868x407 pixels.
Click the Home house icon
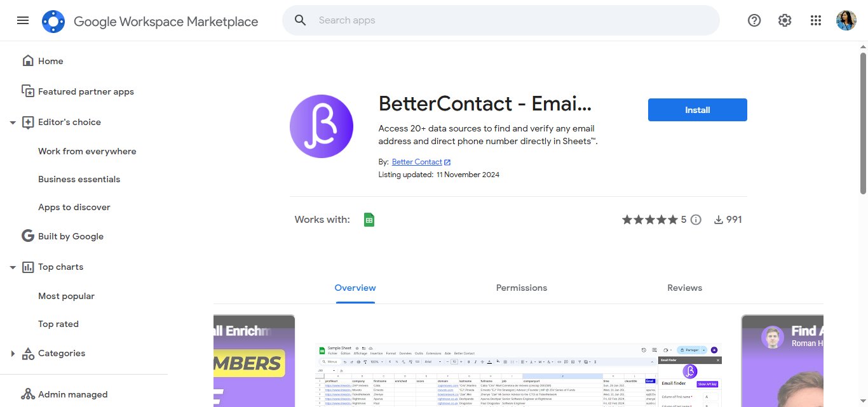coord(28,61)
